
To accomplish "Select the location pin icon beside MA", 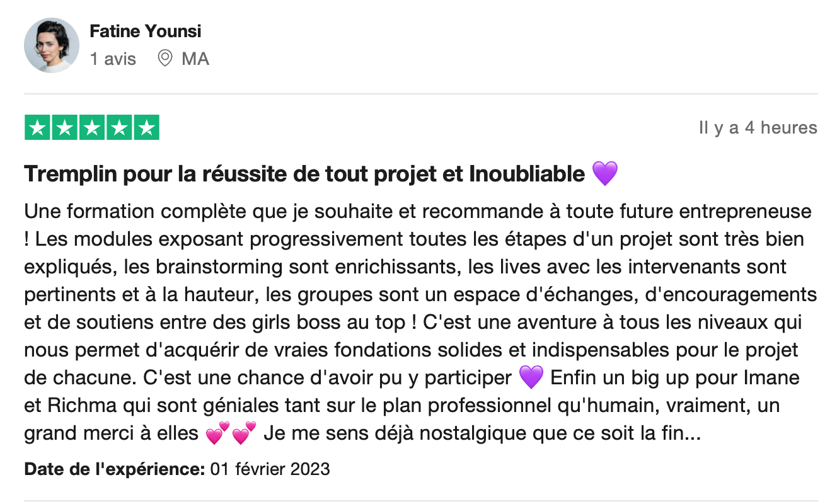I will pos(165,59).
